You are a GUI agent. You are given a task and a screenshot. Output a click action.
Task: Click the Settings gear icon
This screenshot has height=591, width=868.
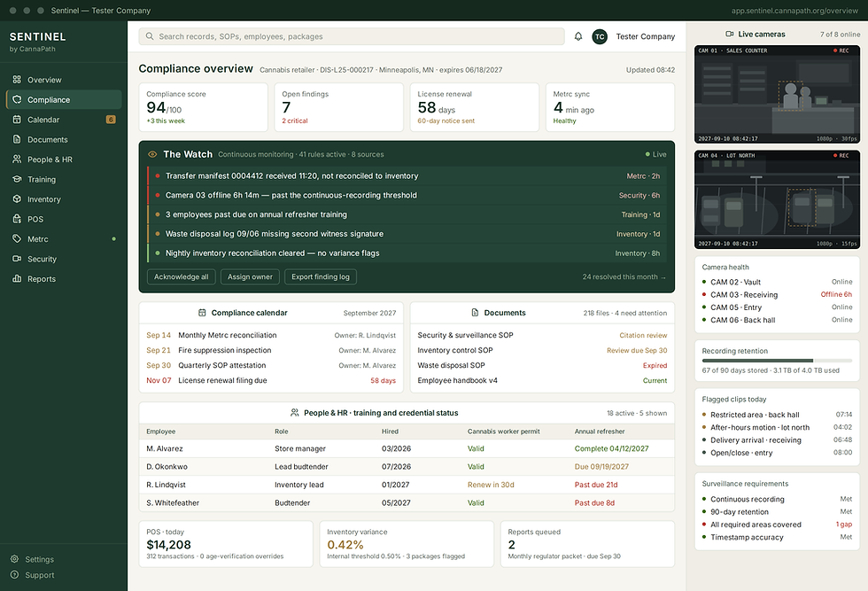click(14, 559)
